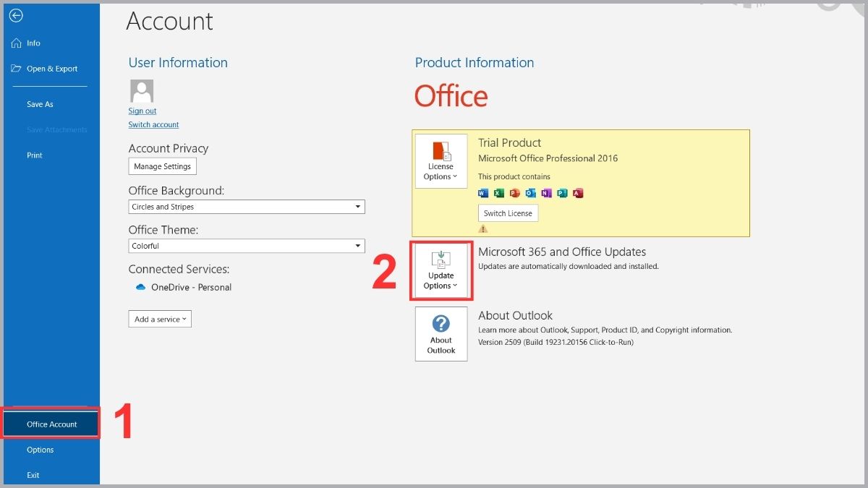Click the PowerPoint app icon
This screenshot has height=488, width=868.
point(515,193)
